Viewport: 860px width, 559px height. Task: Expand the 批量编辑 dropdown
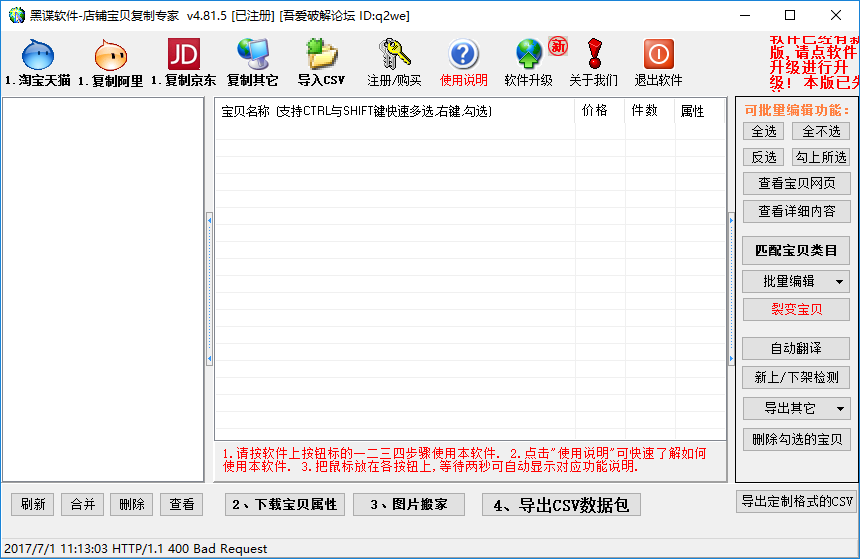[840, 281]
